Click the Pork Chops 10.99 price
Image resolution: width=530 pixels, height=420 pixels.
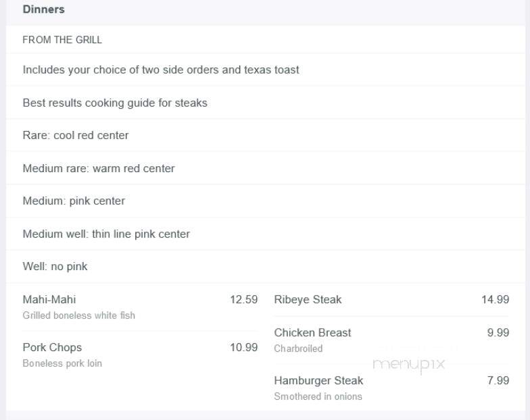(x=243, y=347)
